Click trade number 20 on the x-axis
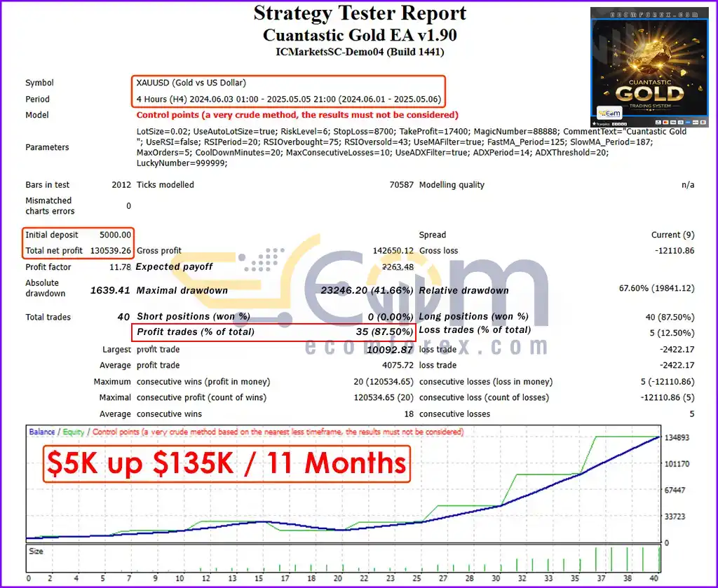The height and width of the screenshot is (588, 718). (337, 578)
